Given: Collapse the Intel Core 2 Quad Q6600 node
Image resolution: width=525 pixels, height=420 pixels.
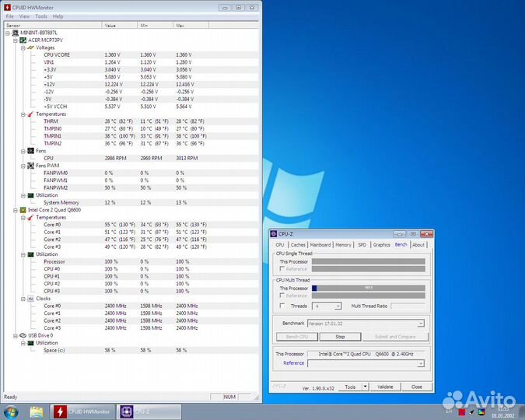Looking at the screenshot, I should point(16,210).
